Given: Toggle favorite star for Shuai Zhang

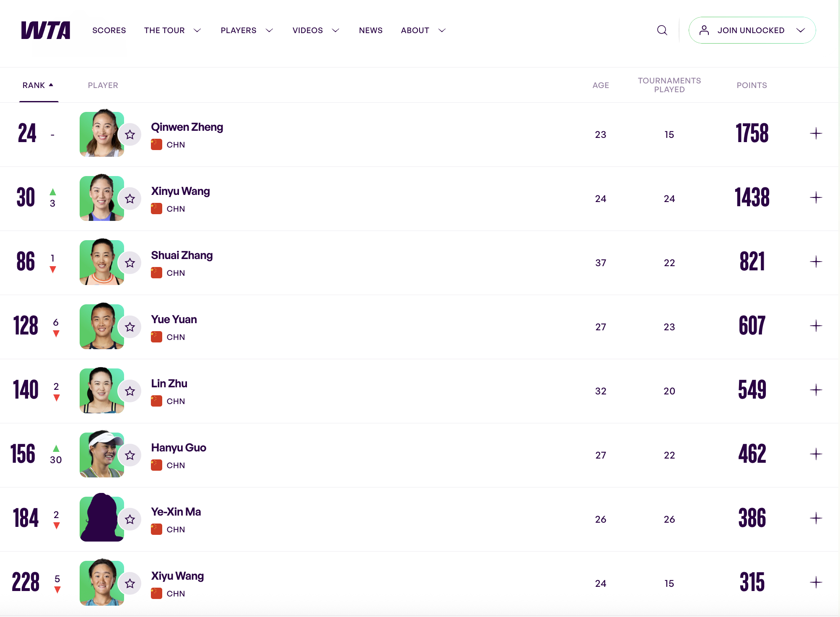Looking at the screenshot, I should click(130, 263).
